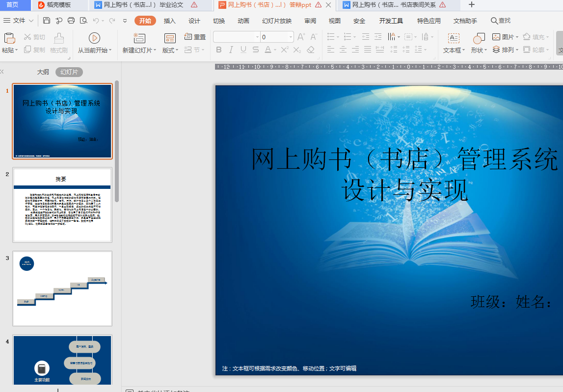This screenshot has height=392, width=563.
Task: Click the Undo arrow icon
Action: 96,21
